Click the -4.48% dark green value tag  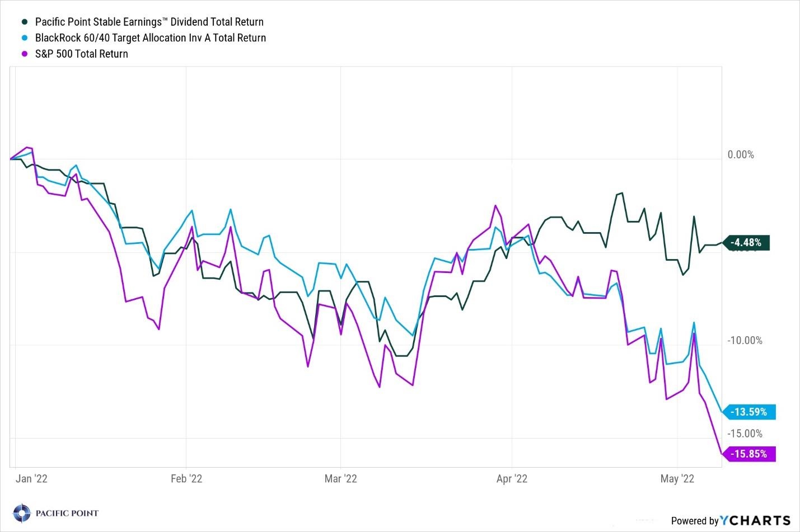pyautogui.click(x=747, y=243)
